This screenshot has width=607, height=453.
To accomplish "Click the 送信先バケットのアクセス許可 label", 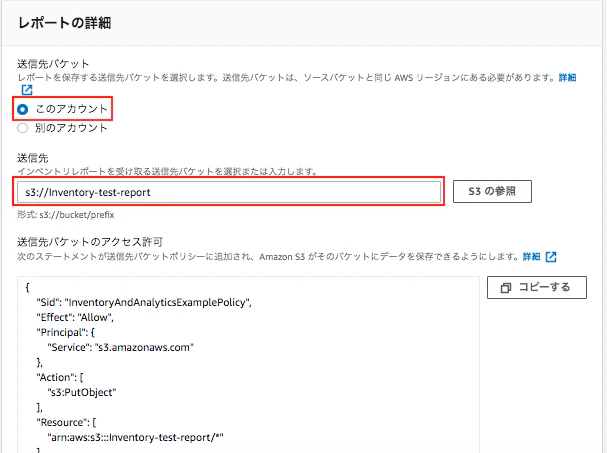I will (90, 242).
